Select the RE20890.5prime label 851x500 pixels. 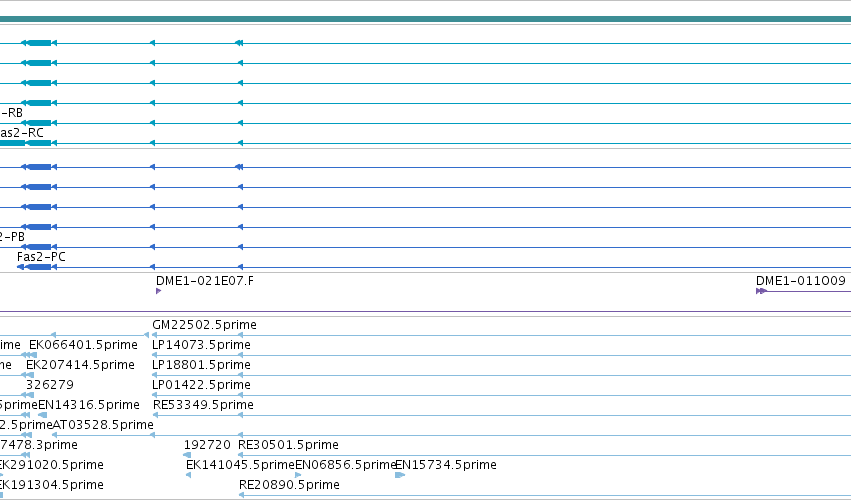pyautogui.click(x=289, y=485)
